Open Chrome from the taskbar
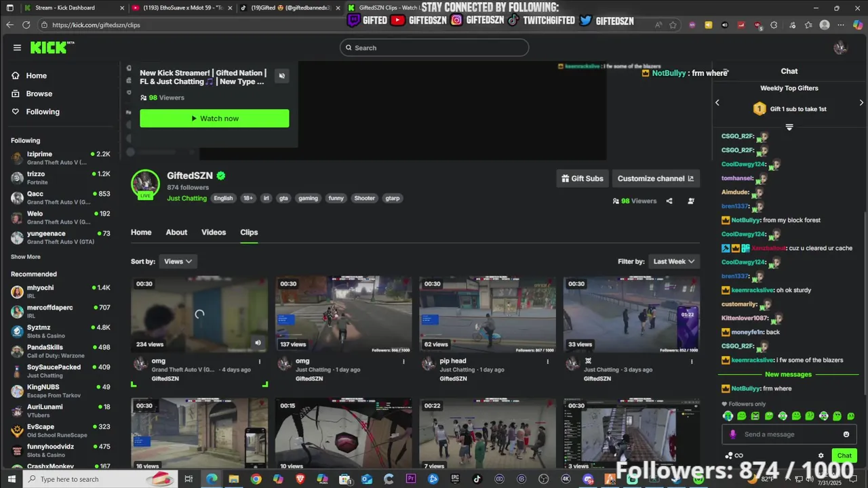 click(256, 479)
